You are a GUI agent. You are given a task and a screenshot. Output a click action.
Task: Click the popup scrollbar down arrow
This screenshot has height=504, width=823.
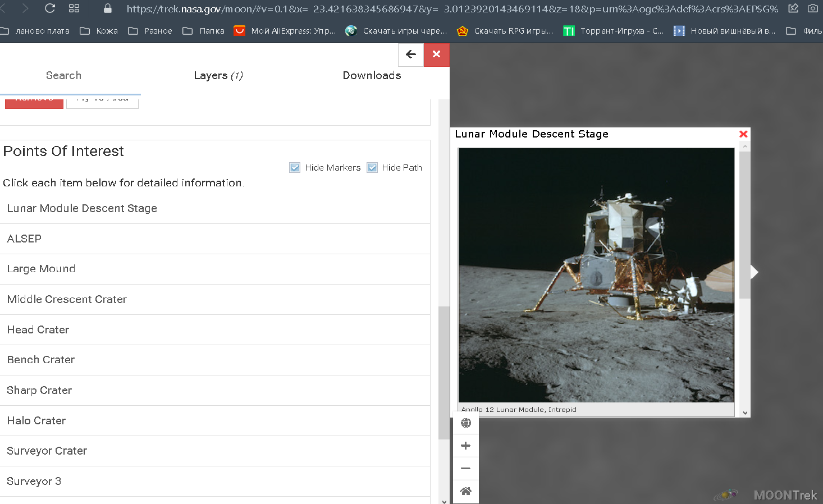click(x=745, y=413)
